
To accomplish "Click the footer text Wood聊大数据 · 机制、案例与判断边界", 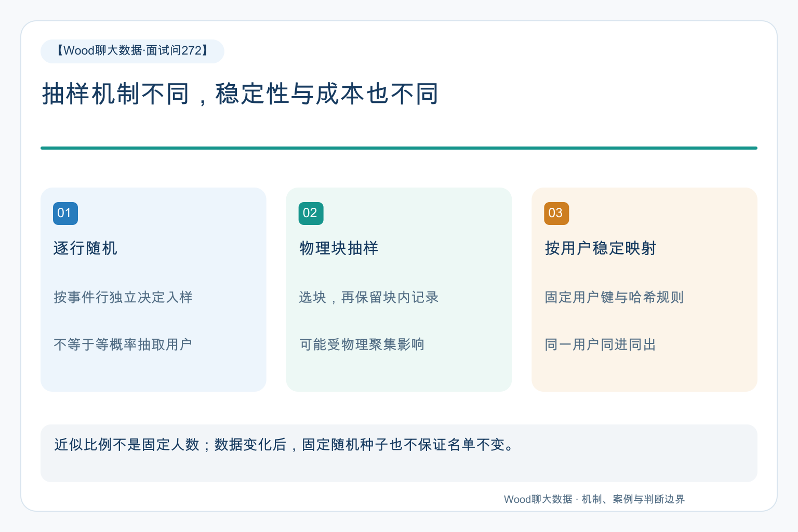I will 594,499.
